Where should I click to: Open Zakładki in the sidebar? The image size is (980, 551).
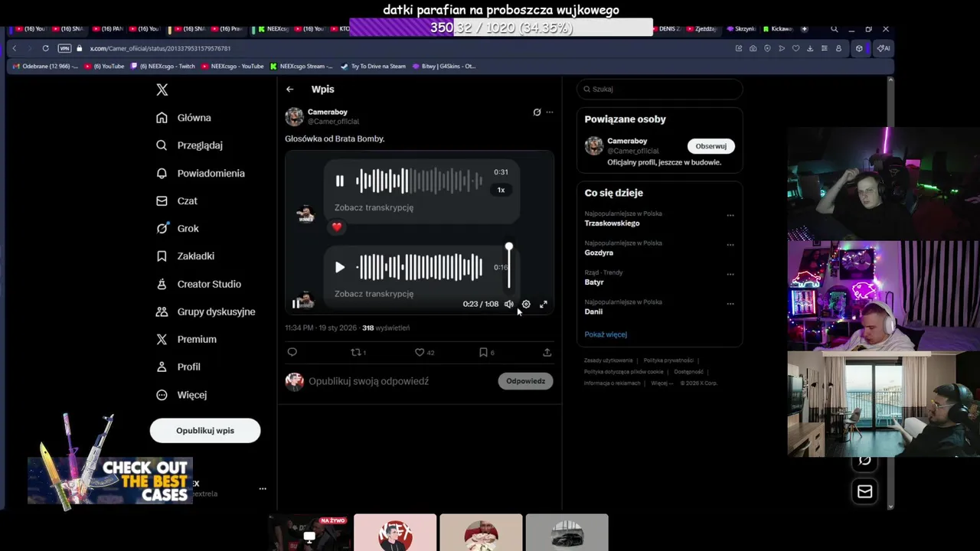pyautogui.click(x=185, y=256)
